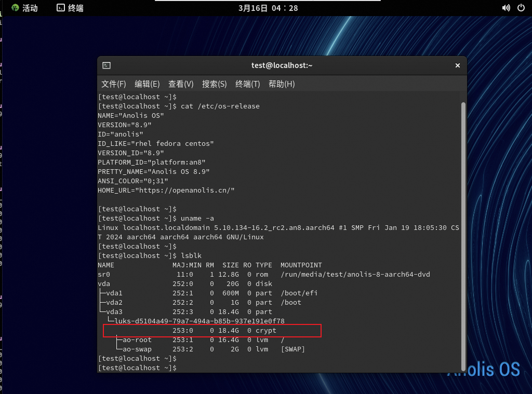
Task: Open the 编辑(E) menu
Action: pos(147,84)
